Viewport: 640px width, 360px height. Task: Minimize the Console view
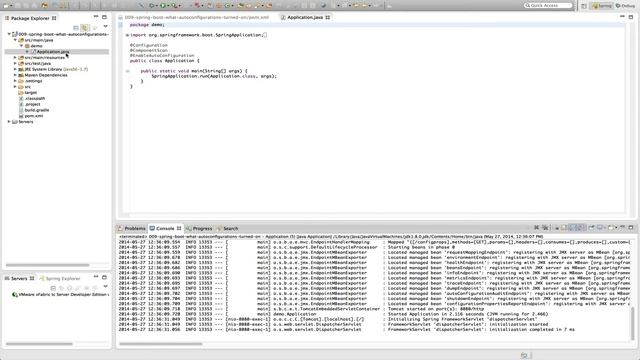coord(623,227)
